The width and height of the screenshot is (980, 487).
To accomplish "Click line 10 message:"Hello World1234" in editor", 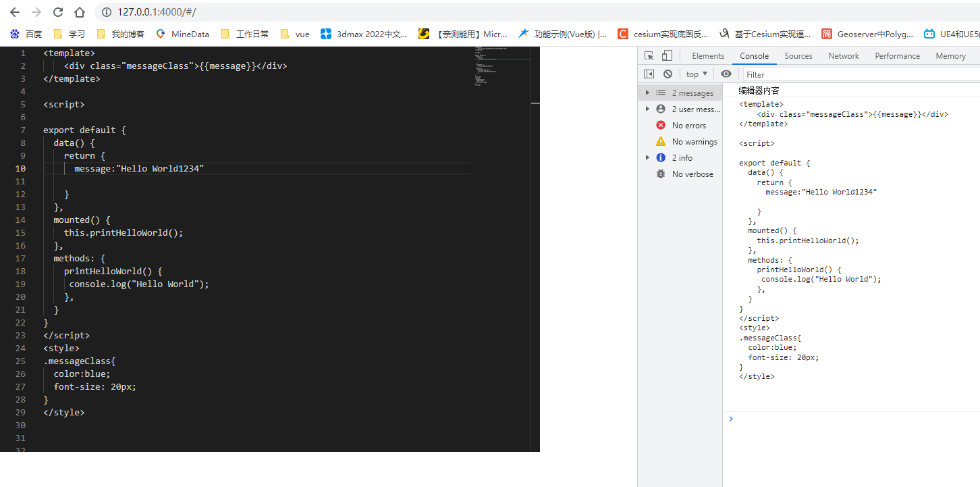I will [x=138, y=168].
